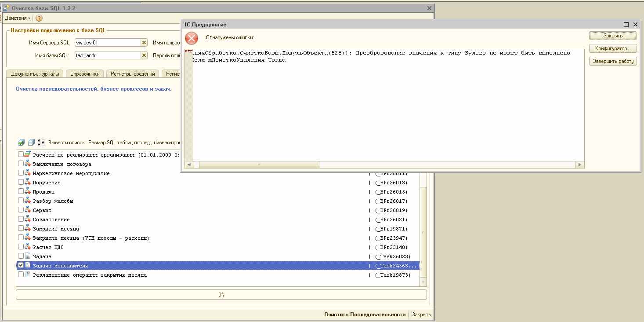The width and height of the screenshot is (644, 322).
Task: Click the down arrow of the list's vertical scrollbar
Action: coord(423,282)
